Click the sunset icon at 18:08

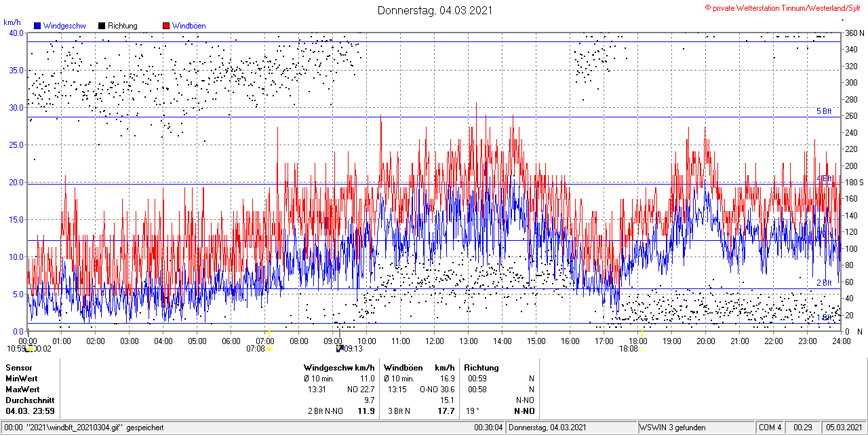point(642,349)
